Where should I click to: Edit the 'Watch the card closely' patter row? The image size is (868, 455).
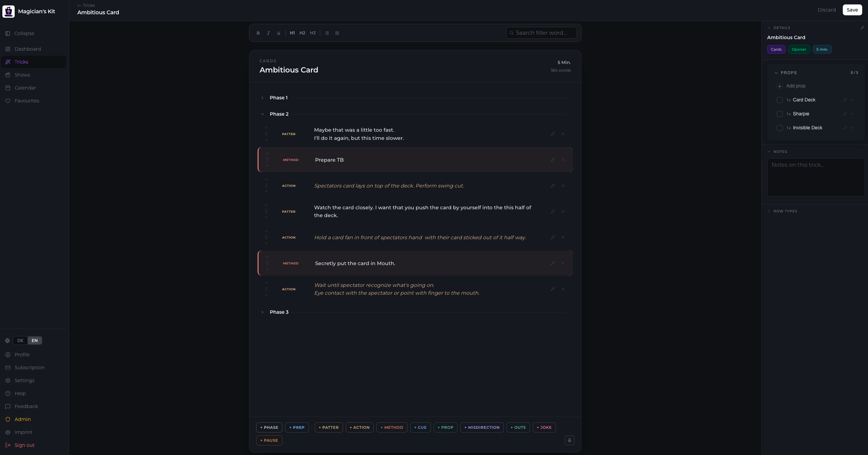pos(553,212)
